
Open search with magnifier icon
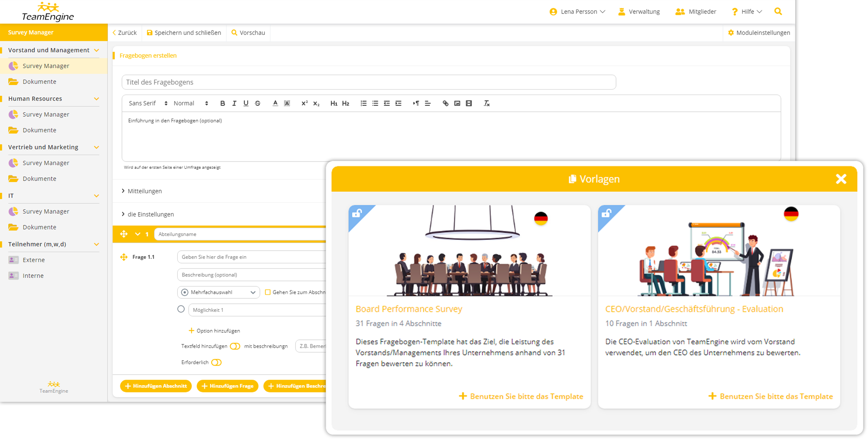778,11
